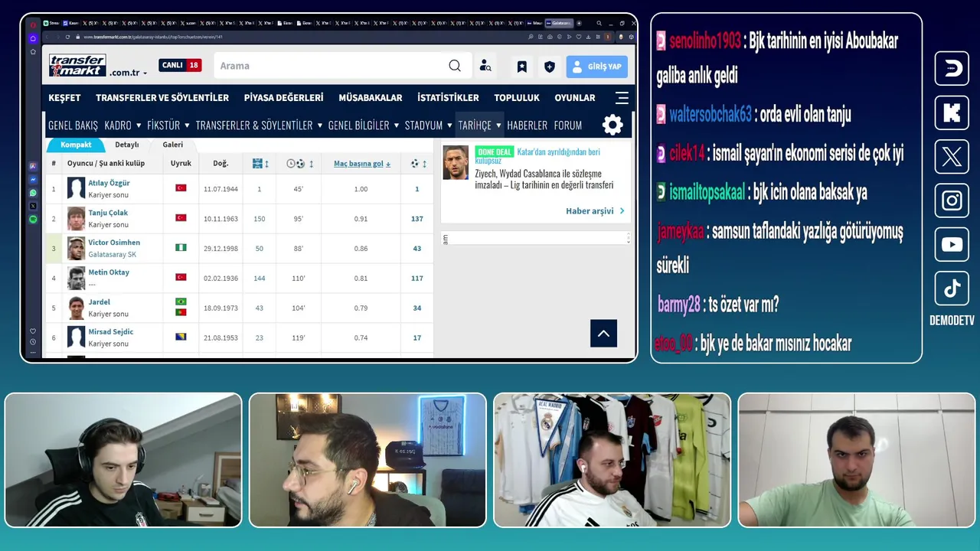Open Atılay Özgür player link
Viewport: 980px width, 551px height.
pos(109,183)
